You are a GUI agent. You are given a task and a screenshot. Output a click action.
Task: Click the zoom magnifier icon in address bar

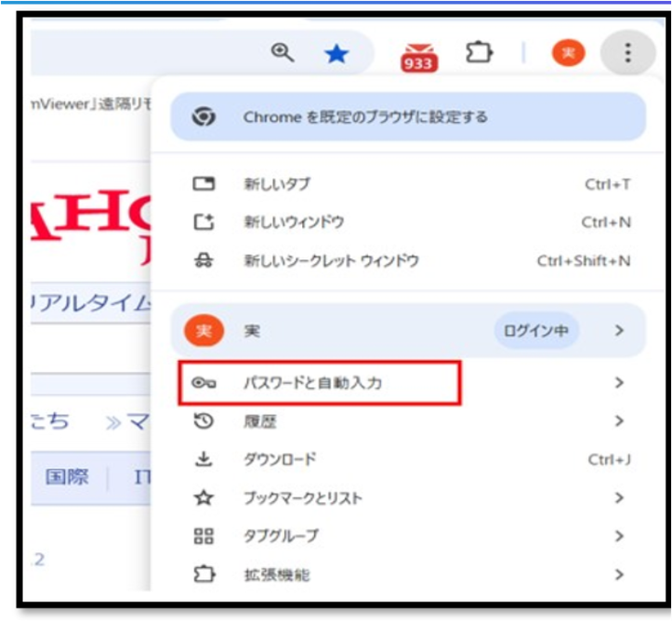[x=282, y=53]
